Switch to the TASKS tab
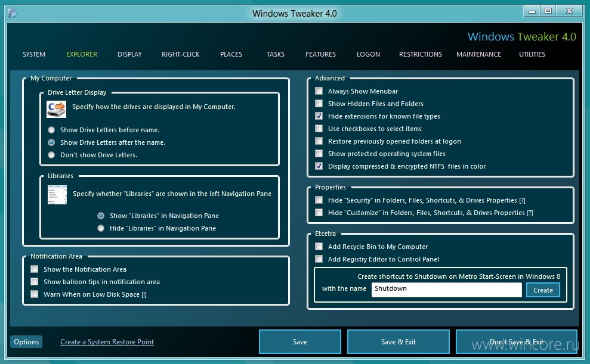590x364 pixels. (x=276, y=54)
